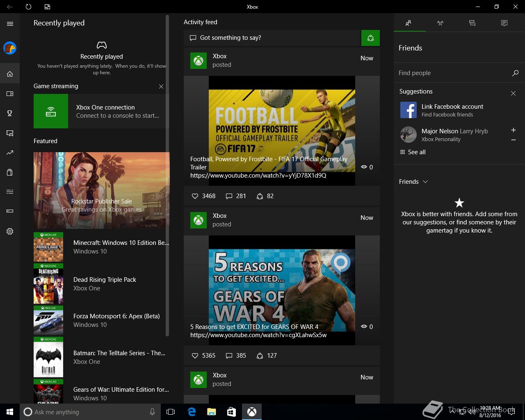
Task: Close the Suggestions section
Action: 513,94
